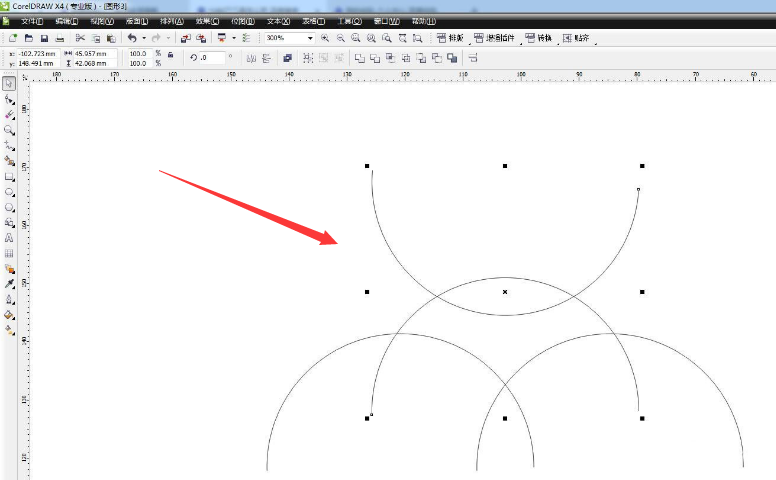Pick the Text tool (A icon)
Image resolution: width=776 pixels, height=480 pixels.
tap(9, 238)
